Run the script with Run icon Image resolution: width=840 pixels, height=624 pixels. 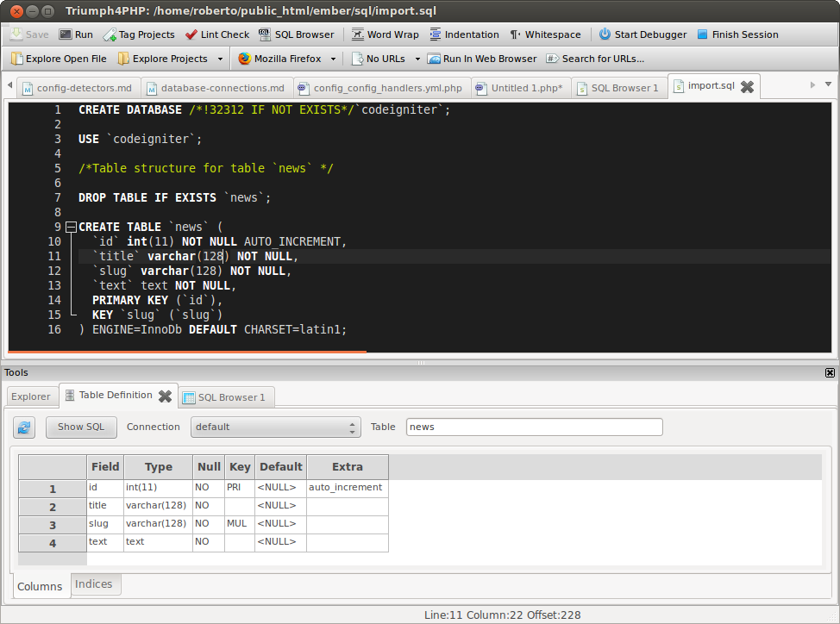[66, 34]
